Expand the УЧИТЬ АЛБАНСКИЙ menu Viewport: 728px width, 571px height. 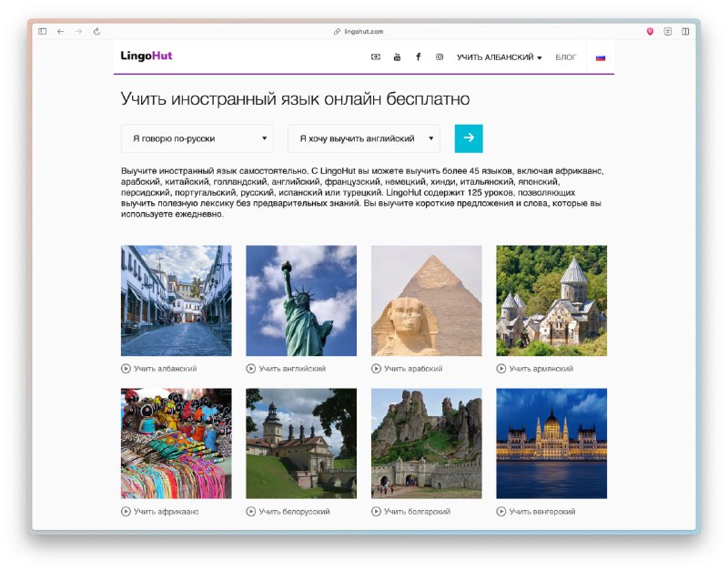click(x=499, y=57)
